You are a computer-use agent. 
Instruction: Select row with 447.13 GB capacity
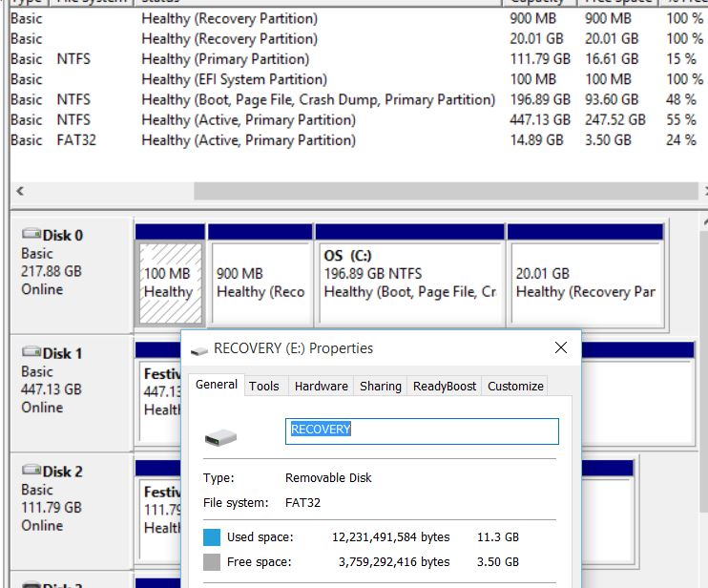click(x=357, y=119)
